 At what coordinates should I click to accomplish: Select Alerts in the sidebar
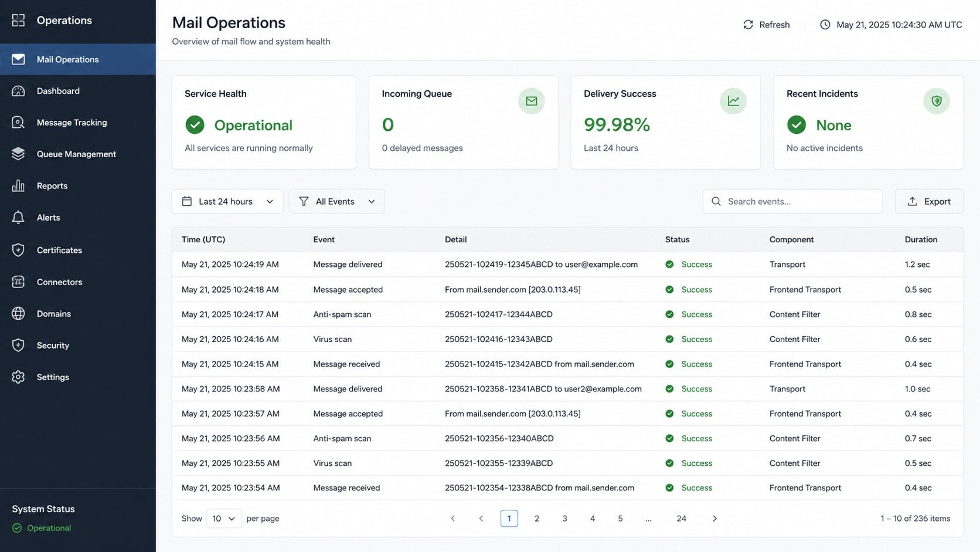tap(78, 218)
